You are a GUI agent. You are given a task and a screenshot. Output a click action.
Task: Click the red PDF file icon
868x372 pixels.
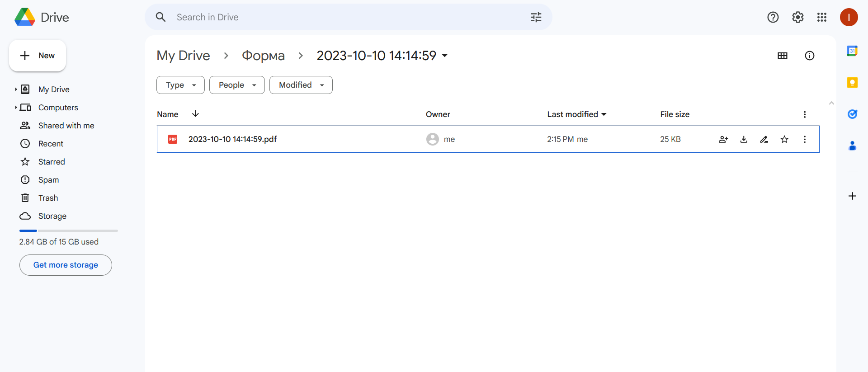coord(173,139)
